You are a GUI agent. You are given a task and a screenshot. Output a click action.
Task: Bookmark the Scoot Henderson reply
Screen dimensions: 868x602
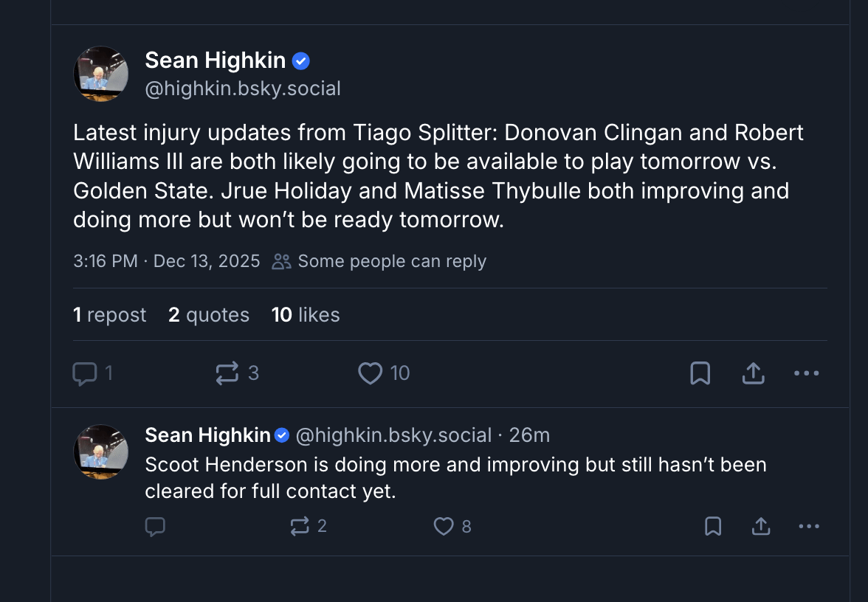click(712, 526)
